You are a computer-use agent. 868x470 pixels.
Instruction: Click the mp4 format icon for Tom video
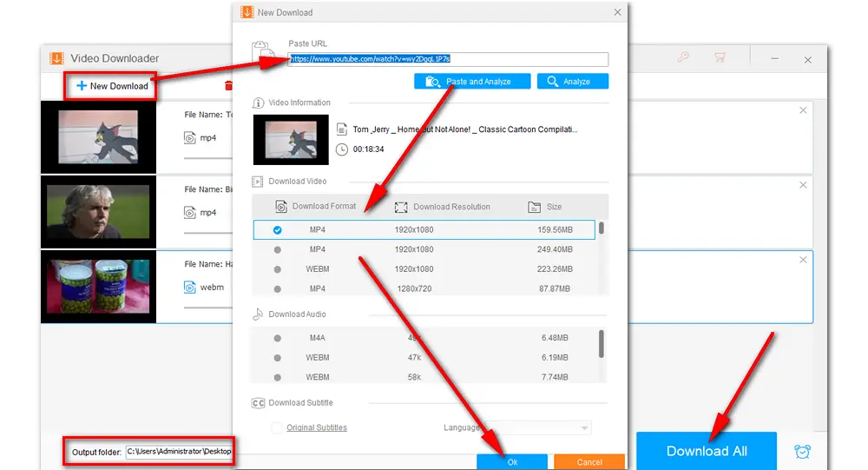[x=190, y=137]
